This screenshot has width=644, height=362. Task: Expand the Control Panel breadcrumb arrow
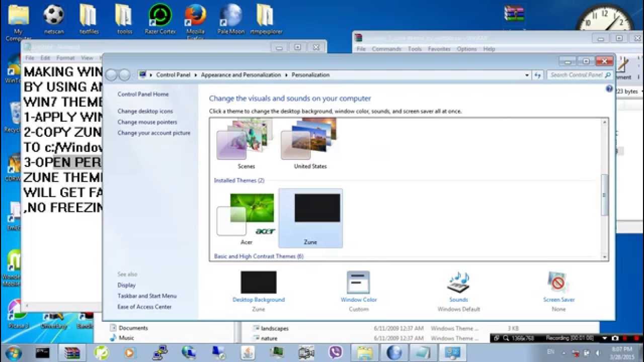pyautogui.click(x=196, y=75)
